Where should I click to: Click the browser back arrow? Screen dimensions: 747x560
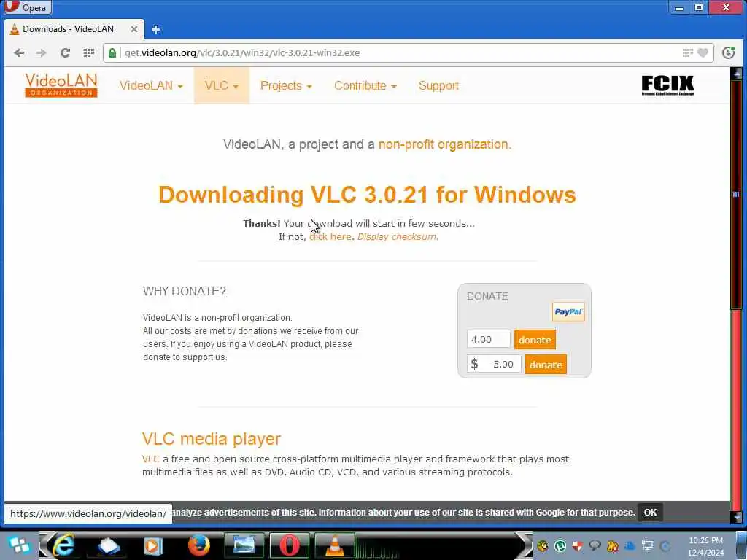(x=19, y=52)
